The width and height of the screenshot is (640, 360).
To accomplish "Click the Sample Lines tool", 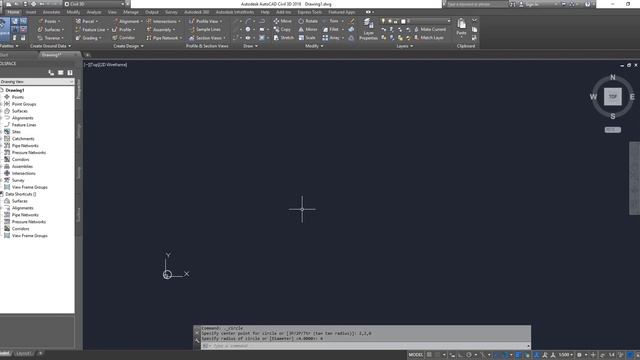I will (205, 29).
